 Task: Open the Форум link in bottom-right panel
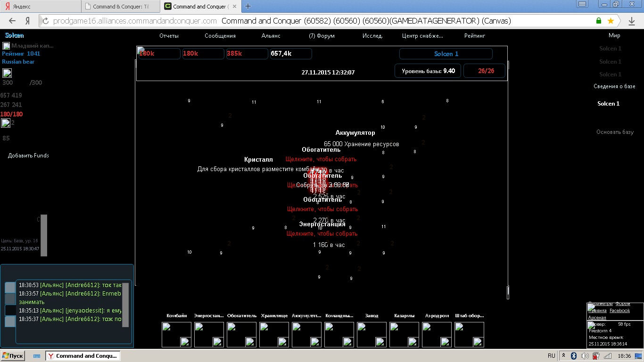pyautogui.click(x=623, y=304)
